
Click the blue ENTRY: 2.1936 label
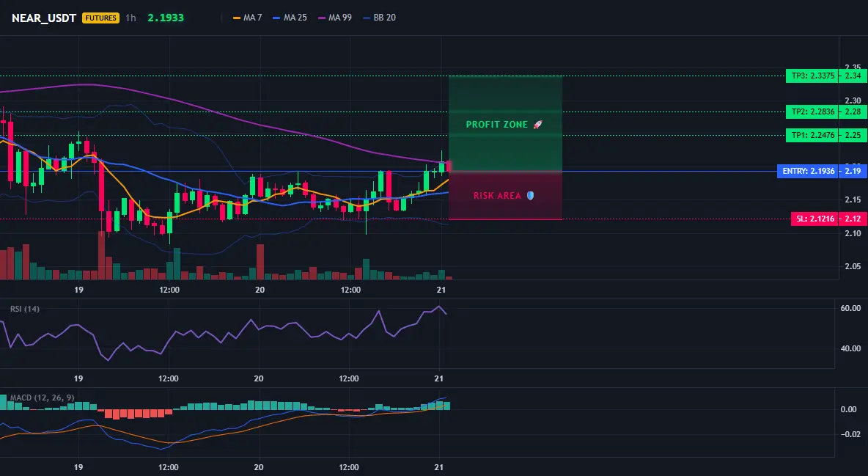click(808, 171)
